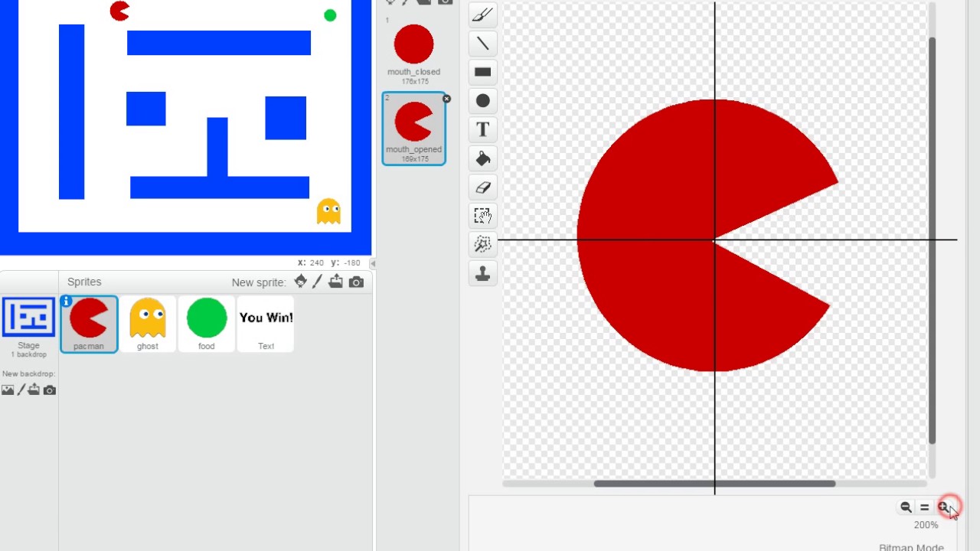Select the Brush tool in paint editor
This screenshot has width=980, height=551.
tap(482, 15)
